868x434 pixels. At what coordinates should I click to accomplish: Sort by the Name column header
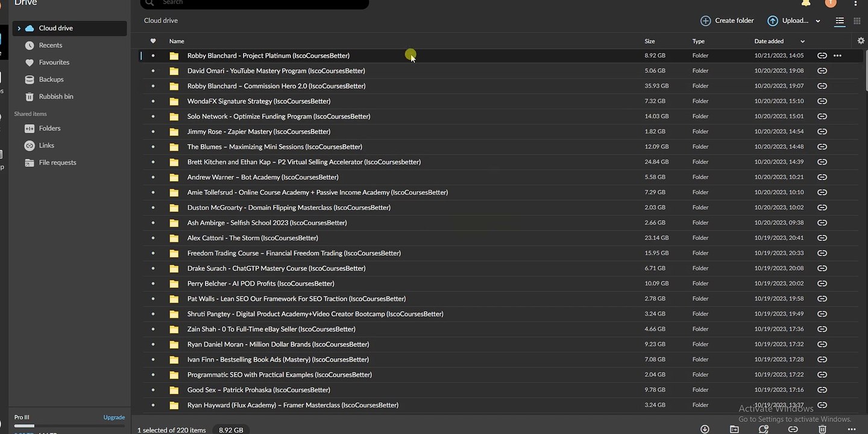pyautogui.click(x=177, y=41)
